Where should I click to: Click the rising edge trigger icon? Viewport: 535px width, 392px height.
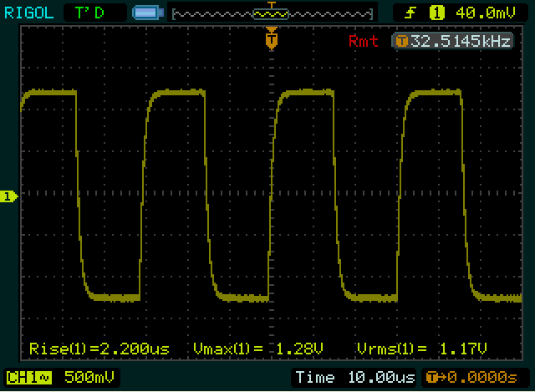coord(410,13)
